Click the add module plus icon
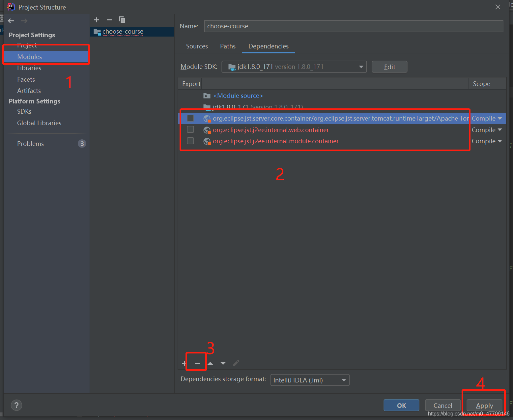Screen dimensions: 513x420 click(97, 20)
